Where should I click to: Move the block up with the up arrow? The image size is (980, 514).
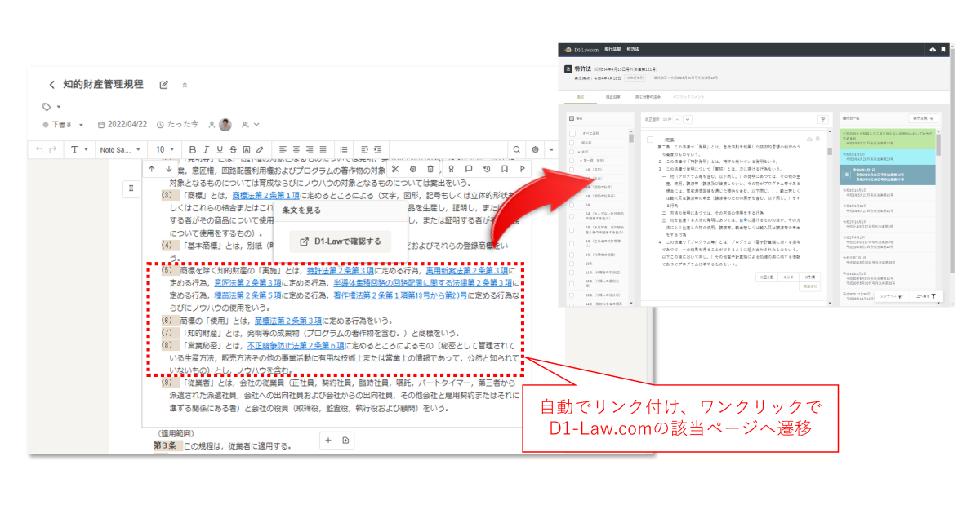(151, 169)
